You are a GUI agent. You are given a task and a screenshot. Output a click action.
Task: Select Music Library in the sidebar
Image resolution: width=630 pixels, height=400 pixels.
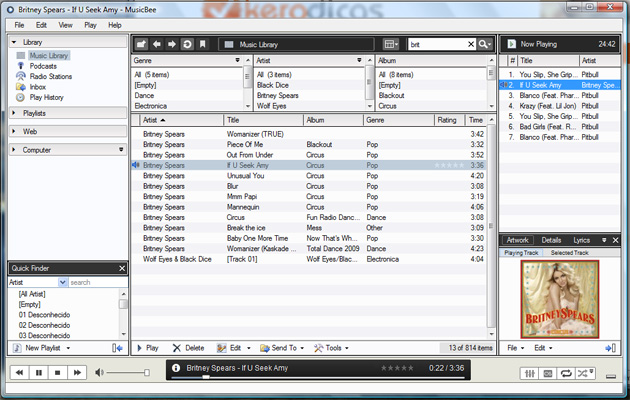coord(49,55)
